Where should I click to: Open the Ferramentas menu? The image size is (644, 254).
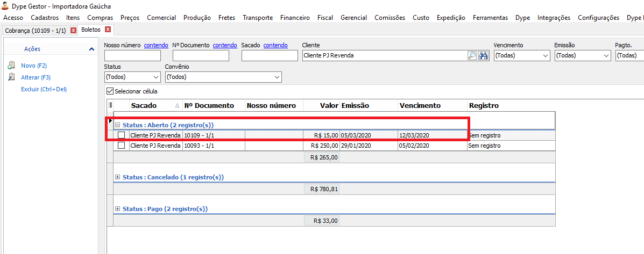(x=490, y=18)
